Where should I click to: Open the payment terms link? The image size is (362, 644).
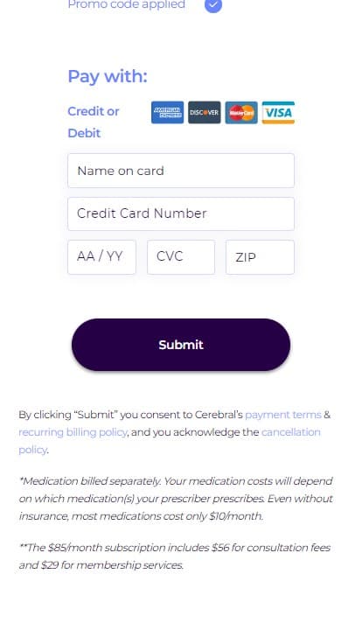(x=283, y=415)
